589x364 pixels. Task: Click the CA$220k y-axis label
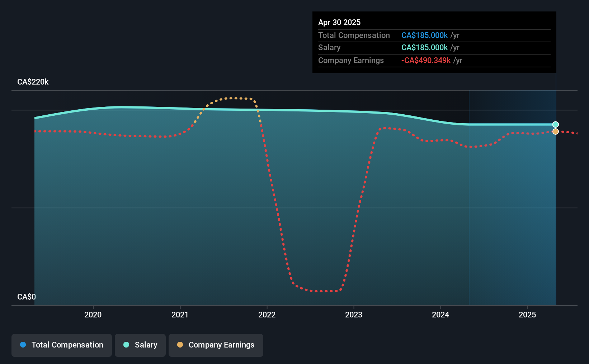33,82
